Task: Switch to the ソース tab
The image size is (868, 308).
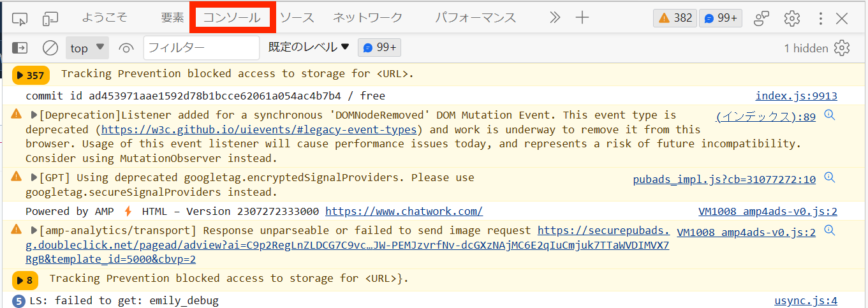Action: tap(297, 18)
